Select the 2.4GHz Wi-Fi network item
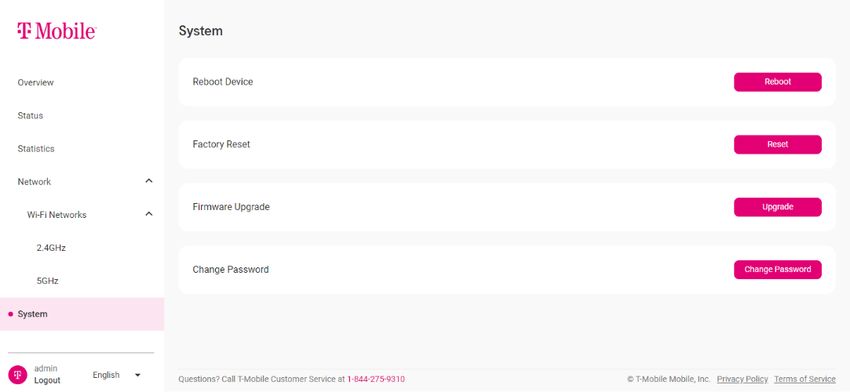Viewport: 850px width, 392px height. [51, 248]
